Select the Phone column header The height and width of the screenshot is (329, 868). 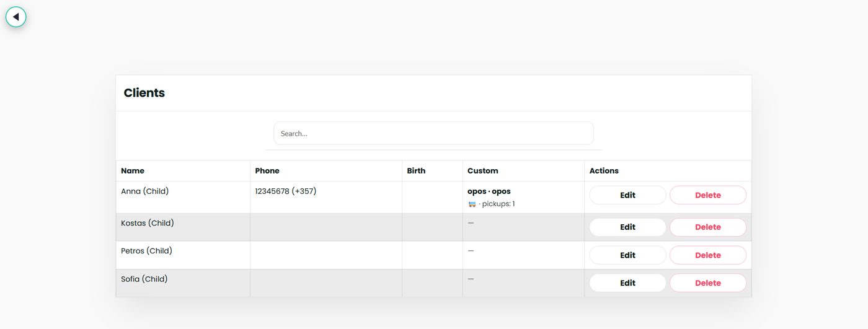pos(267,171)
